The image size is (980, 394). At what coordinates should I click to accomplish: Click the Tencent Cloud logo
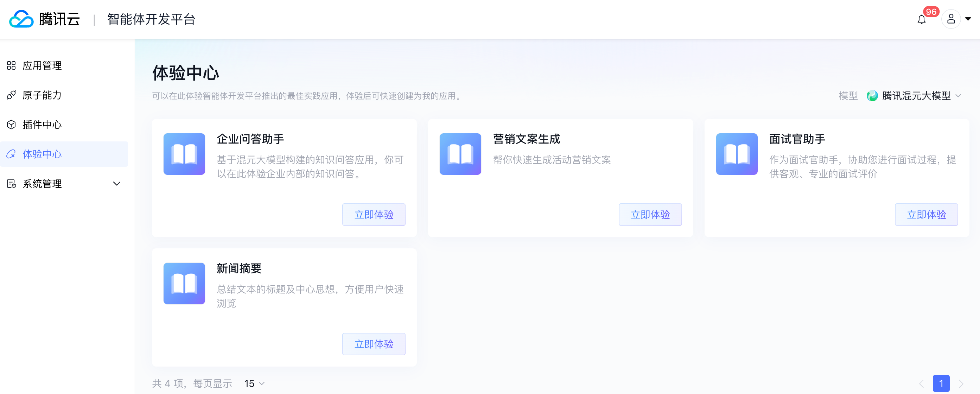[x=45, y=19]
